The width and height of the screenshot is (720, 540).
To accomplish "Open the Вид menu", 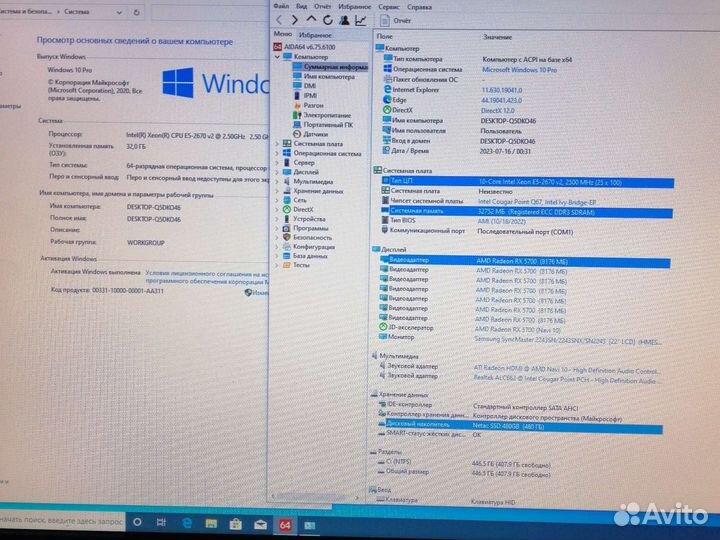I will pos(301,6).
